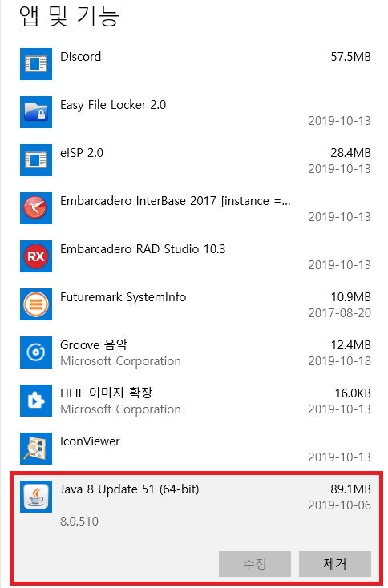Click the install date of Easy File Locker
The image size is (388, 588).
click(x=340, y=121)
